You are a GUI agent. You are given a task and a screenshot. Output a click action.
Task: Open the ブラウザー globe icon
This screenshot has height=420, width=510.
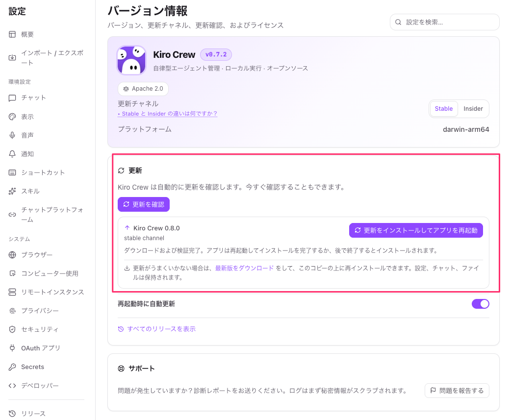[x=12, y=255]
